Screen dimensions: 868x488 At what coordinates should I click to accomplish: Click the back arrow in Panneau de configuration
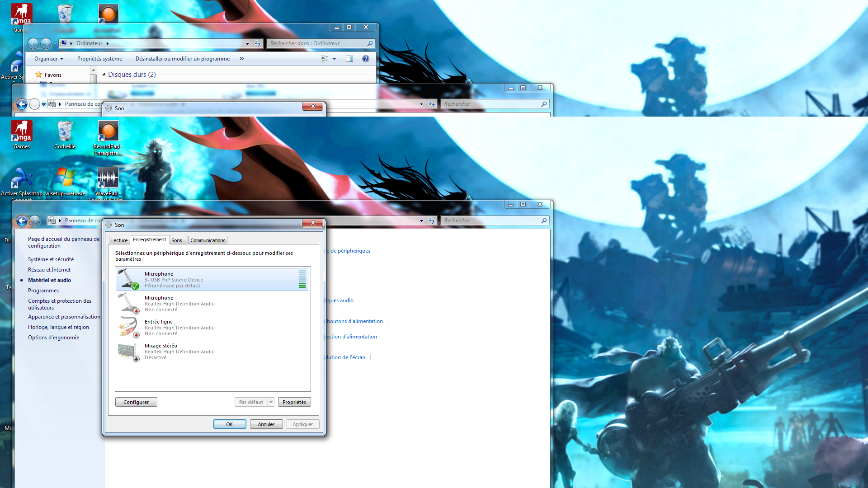(22, 221)
